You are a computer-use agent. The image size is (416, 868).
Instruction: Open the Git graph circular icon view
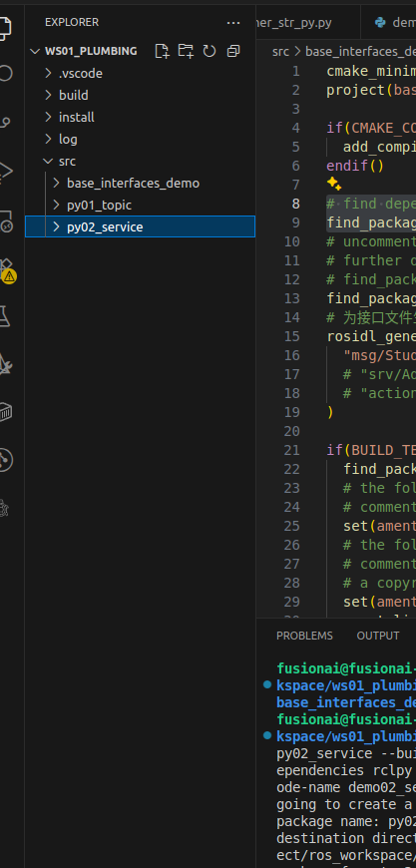pos(4,460)
